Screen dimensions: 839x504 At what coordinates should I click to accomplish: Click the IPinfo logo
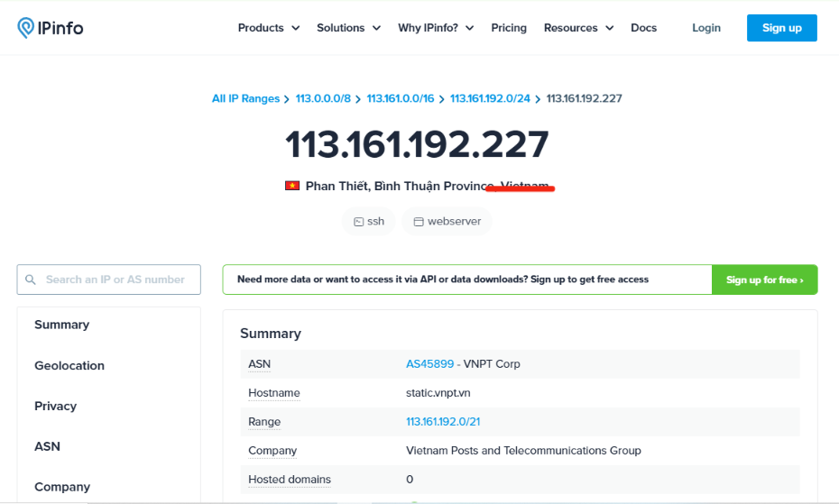click(51, 28)
